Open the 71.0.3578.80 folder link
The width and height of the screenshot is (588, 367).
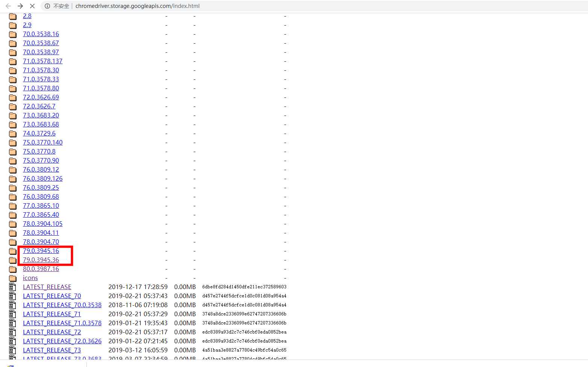41,88
